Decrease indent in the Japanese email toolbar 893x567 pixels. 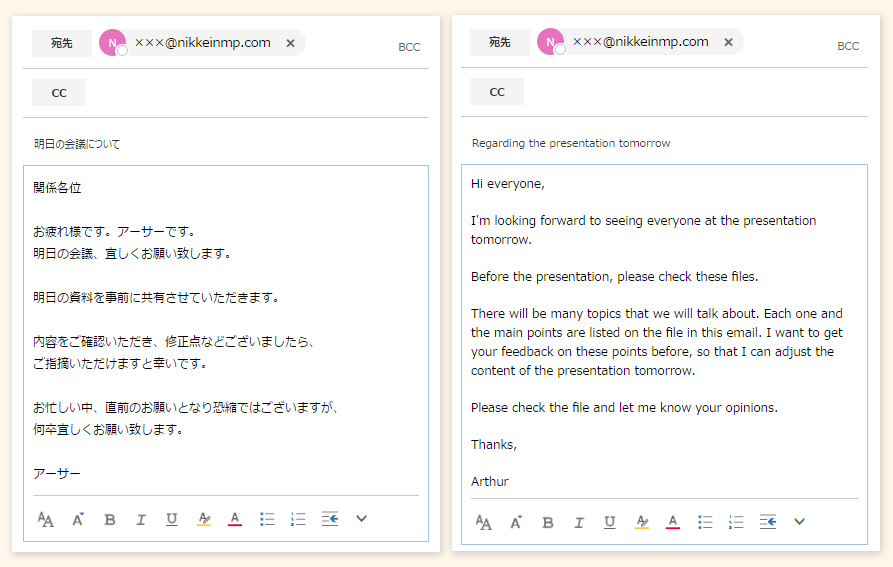[330, 519]
